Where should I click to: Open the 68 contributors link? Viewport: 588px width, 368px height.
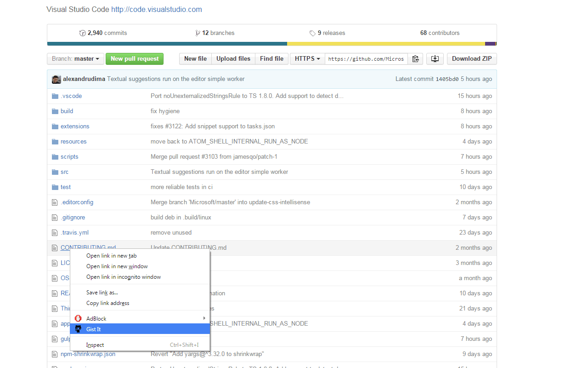click(x=440, y=33)
